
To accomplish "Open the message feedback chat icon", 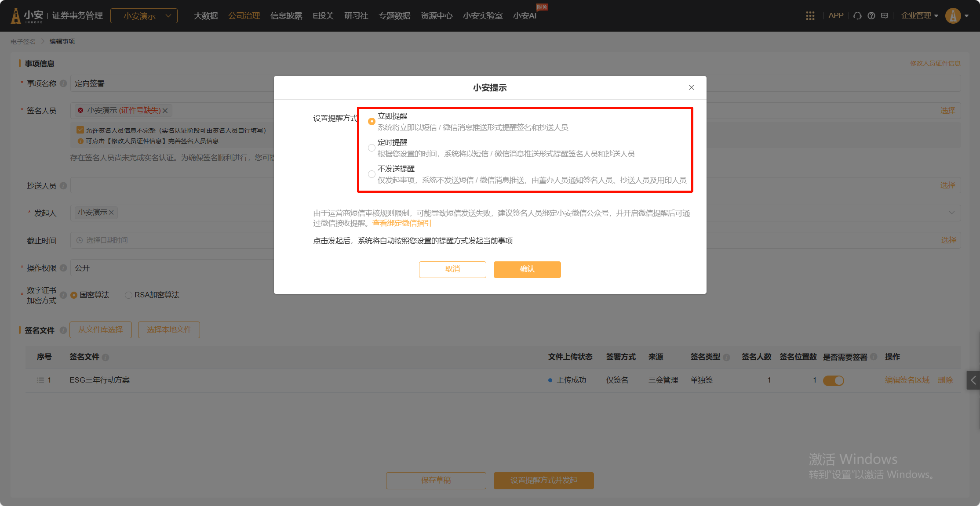I will coord(885,16).
